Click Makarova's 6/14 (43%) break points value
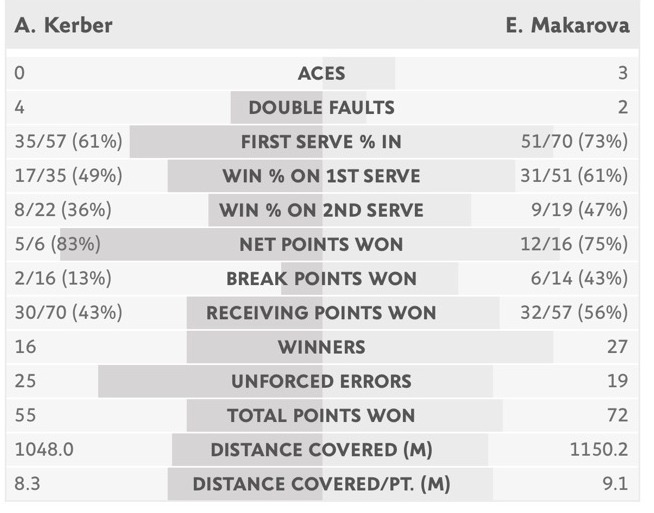 (x=579, y=278)
